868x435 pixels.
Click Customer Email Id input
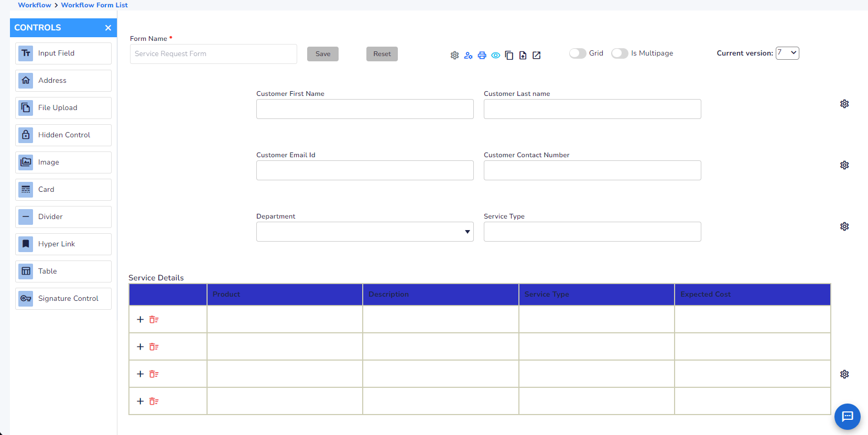365,170
